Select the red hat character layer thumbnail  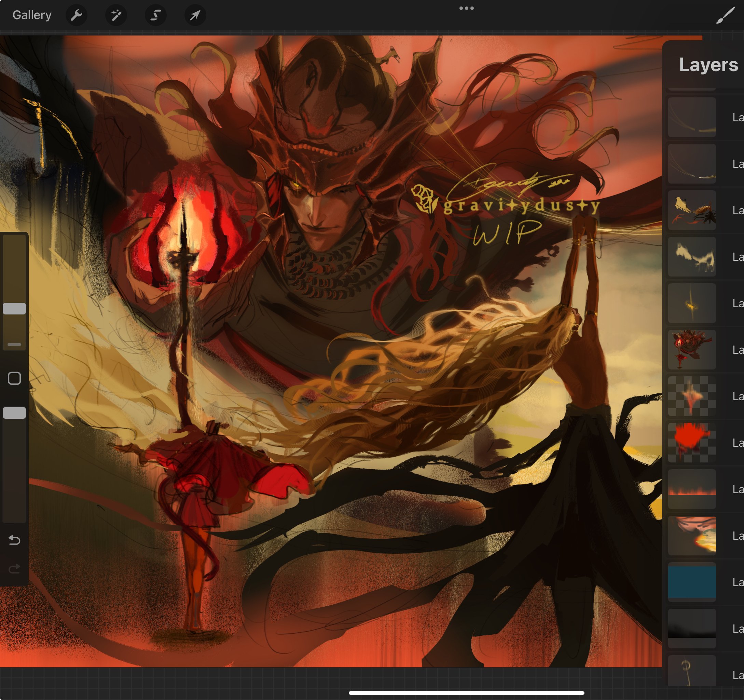(692, 349)
